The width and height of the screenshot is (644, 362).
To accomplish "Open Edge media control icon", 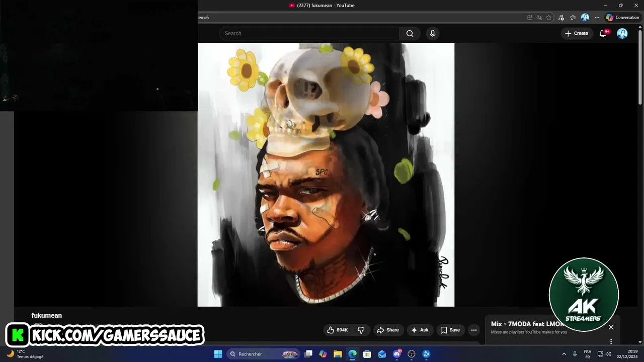I will click(x=561, y=17).
